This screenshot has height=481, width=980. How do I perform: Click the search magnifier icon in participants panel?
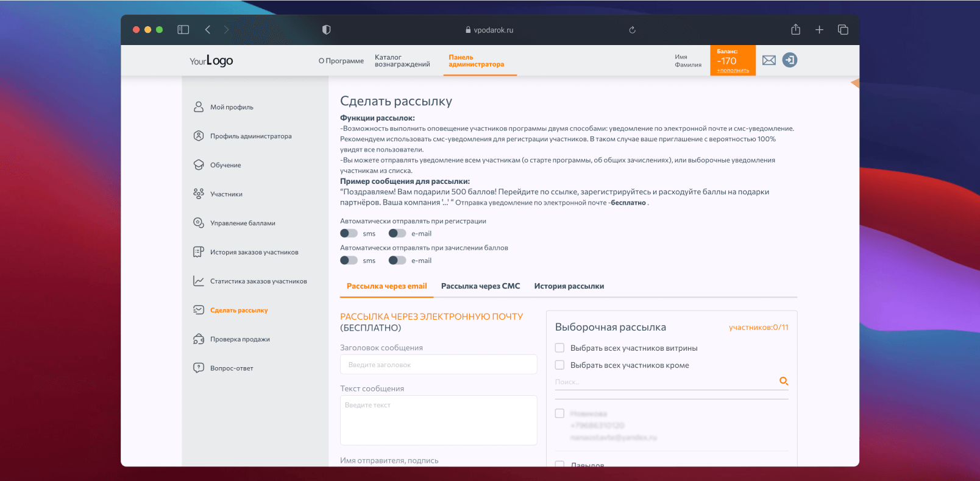coord(784,381)
